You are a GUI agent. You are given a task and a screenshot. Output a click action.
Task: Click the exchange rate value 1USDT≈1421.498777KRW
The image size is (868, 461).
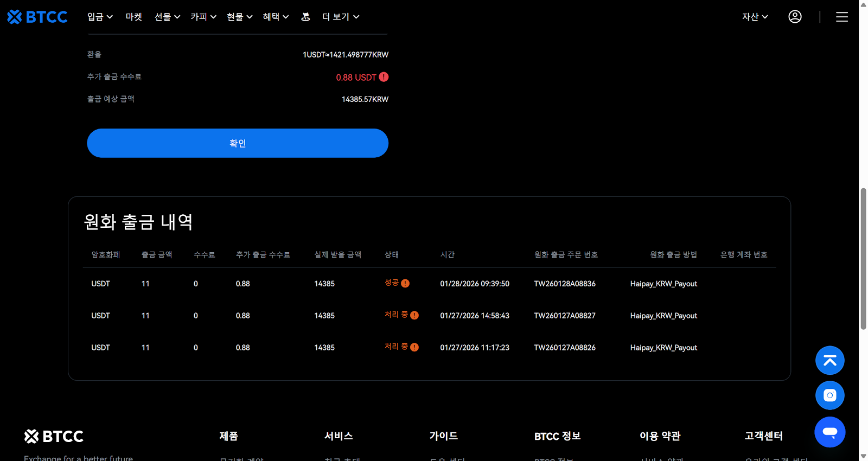tap(346, 55)
